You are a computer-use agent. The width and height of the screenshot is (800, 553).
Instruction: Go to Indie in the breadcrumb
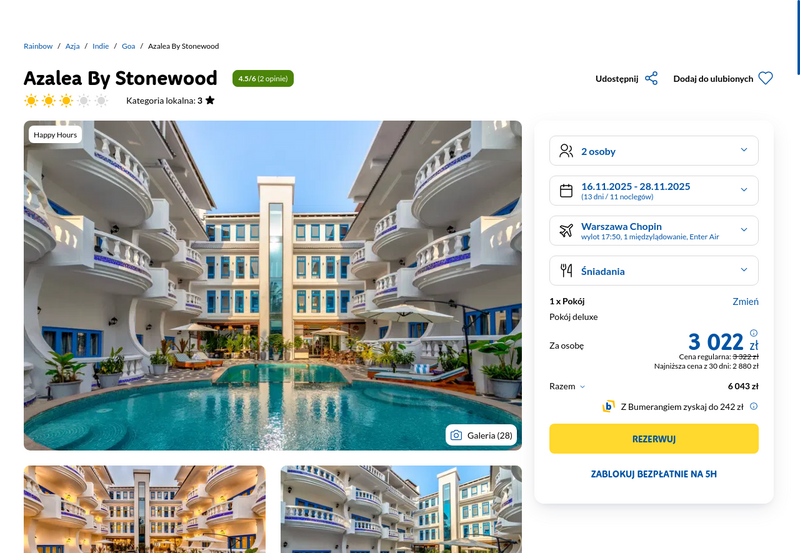point(101,46)
